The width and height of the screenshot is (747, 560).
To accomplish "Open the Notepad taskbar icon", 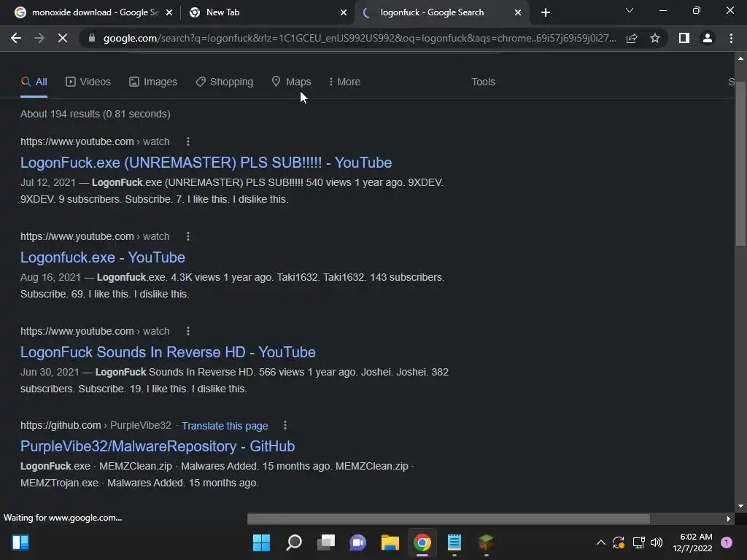I will click(454, 542).
